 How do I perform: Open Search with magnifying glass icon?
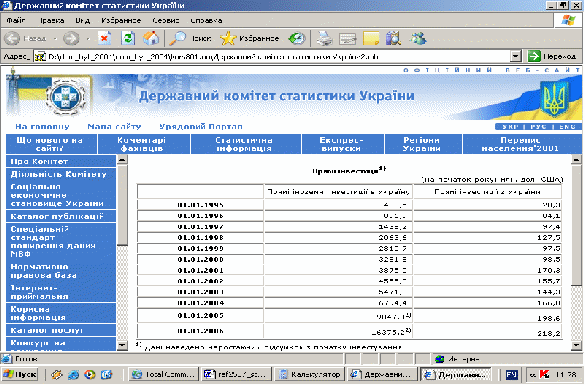point(178,38)
